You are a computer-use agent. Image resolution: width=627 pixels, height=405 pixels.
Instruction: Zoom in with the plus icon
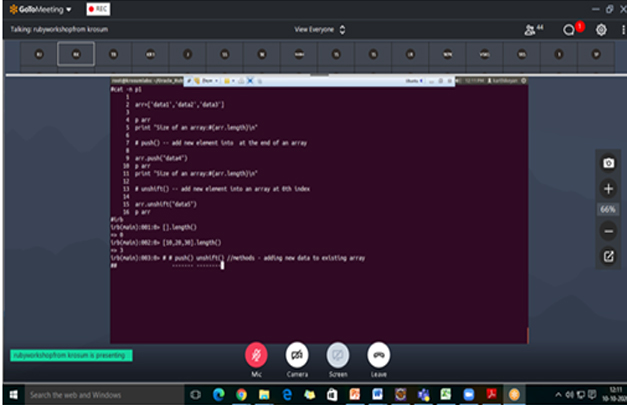608,188
